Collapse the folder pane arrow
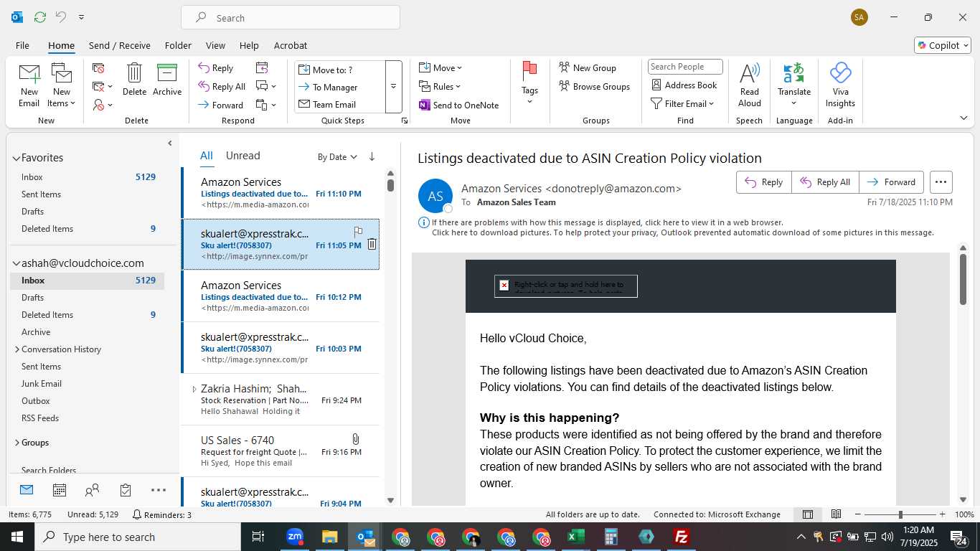The image size is (980, 551). tap(170, 143)
